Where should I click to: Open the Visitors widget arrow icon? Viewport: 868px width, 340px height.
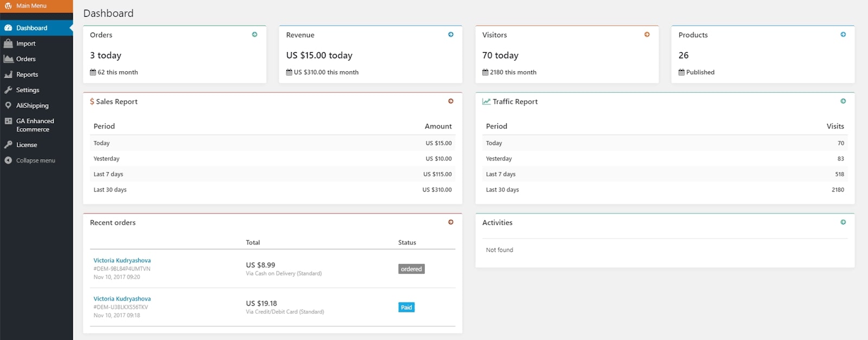pyautogui.click(x=647, y=35)
